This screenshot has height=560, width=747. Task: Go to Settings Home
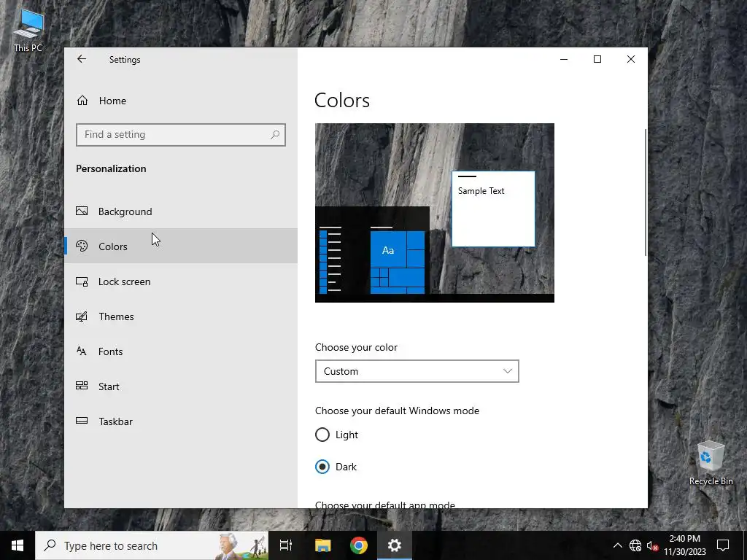coord(181,101)
